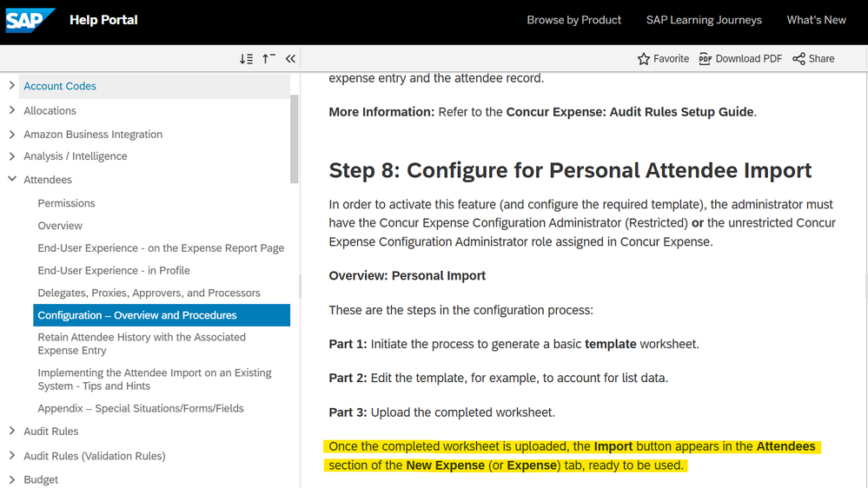Open Amazon Business Integration topic
The height and width of the screenshot is (488, 868).
click(x=93, y=135)
